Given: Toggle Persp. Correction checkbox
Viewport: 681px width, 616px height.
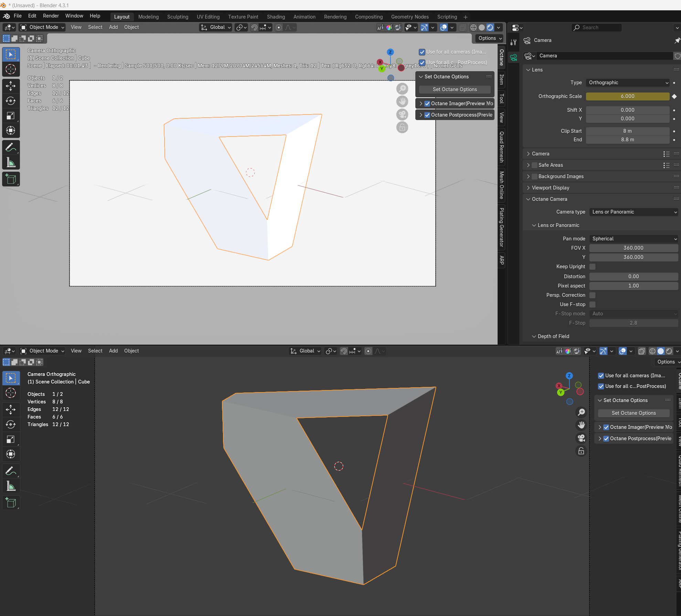Looking at the screenshot, I should [592, 295].
